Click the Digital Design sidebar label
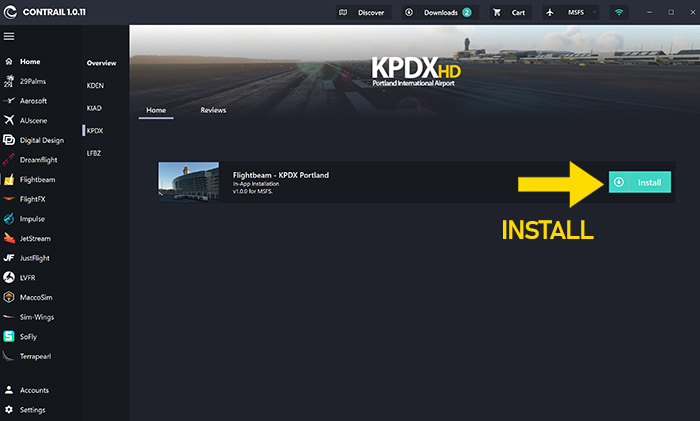Image resolution: width=700 pixels, height=421 pixels. 42,140
